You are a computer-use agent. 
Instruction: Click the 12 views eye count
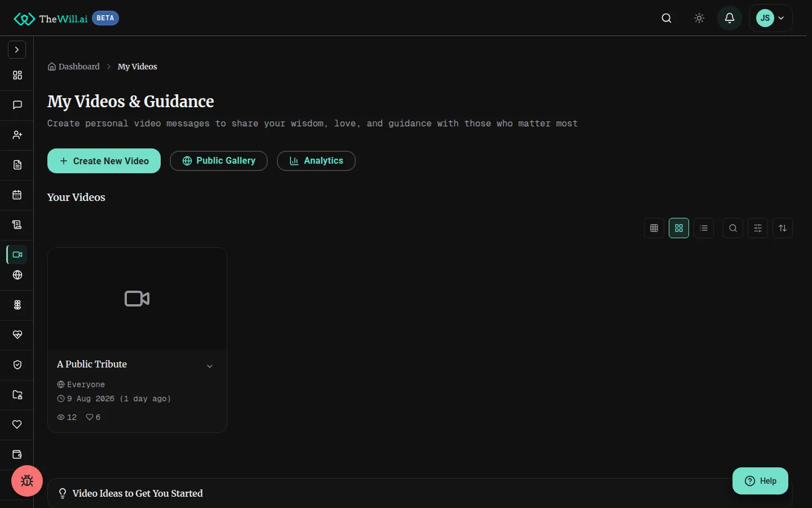(67, 417)
